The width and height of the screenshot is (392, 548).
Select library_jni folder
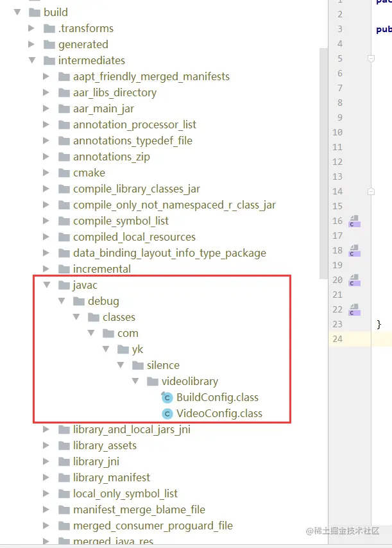point(96,461)
